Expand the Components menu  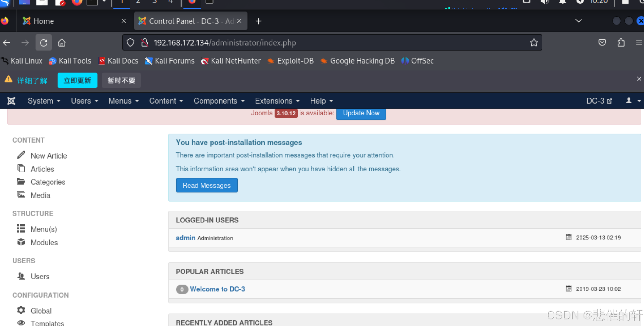point(219,101)
